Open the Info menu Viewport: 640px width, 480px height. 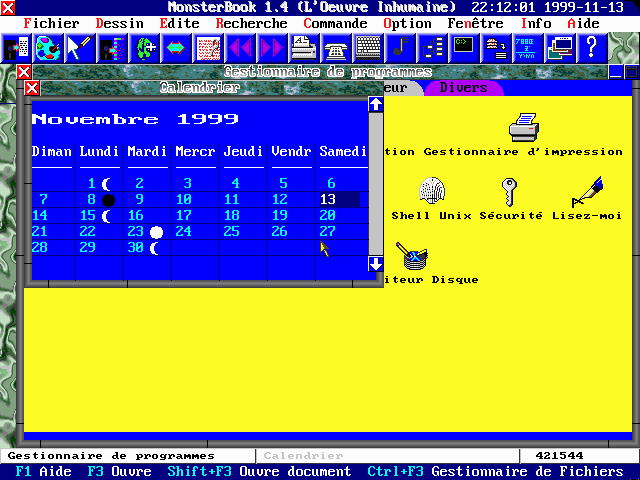click(536, 23)
